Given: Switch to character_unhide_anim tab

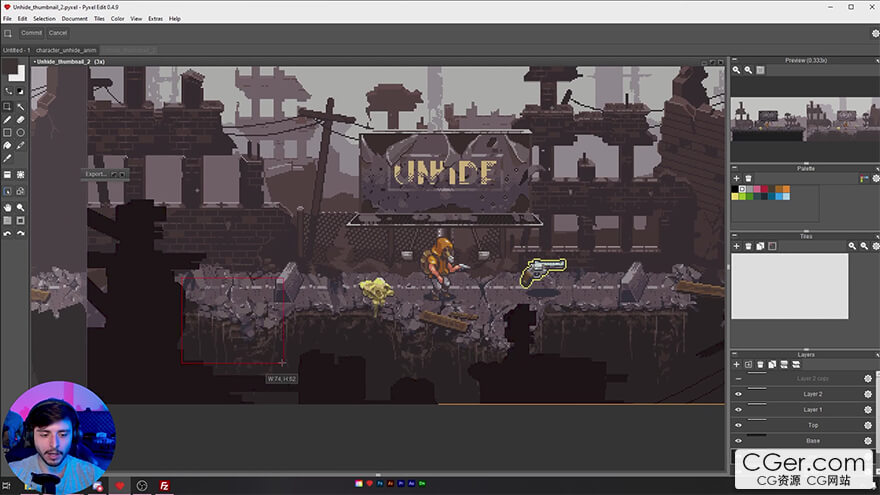Looking at the screenshot, I should pyautogui.click(x=66, y=50).
